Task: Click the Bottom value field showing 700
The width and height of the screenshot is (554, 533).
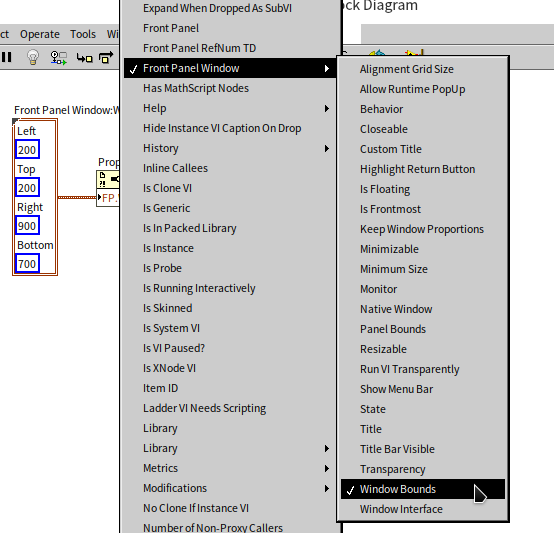Action: (27, 264)
